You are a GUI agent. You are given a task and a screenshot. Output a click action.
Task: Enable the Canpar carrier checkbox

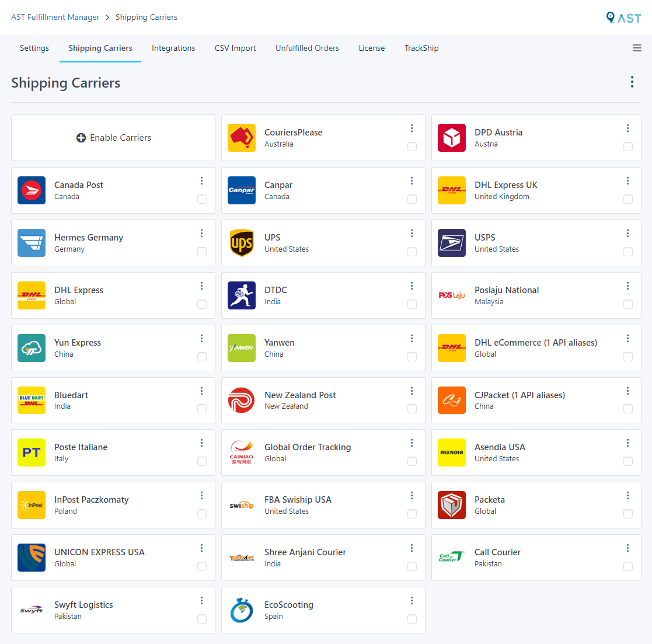click(412, 199)
